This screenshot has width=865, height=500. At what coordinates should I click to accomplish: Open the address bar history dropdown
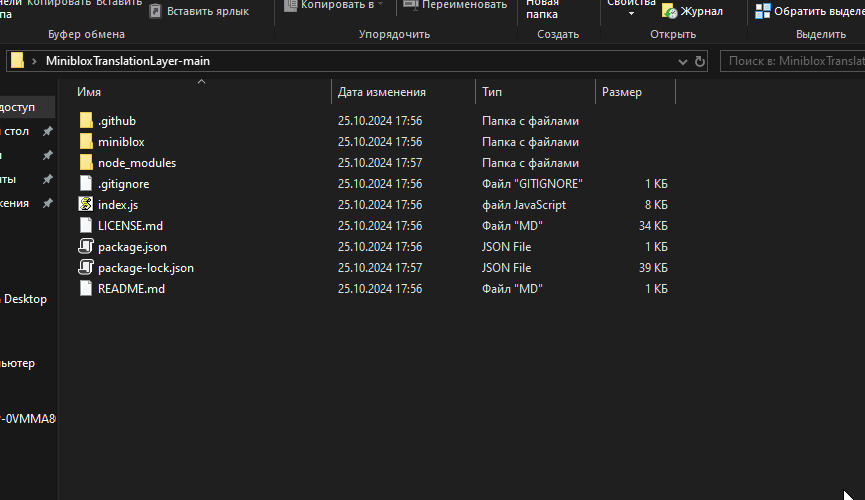[682, 61]
